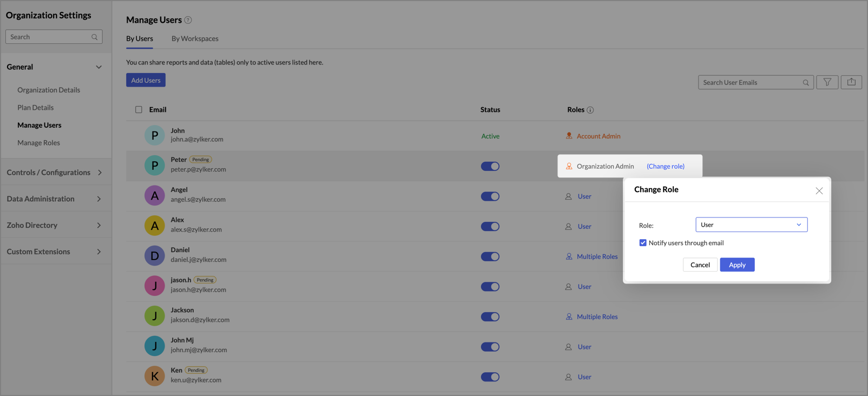Click the Roles info icon
Screen dimensions: 868x396
pyautogui.click(x=590, y=110)
